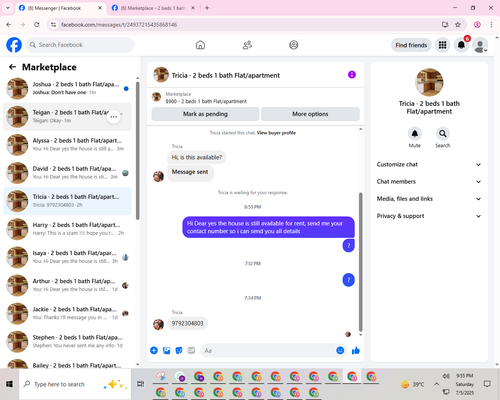
Task: Click the Search Facebook field
Action: [x=80, y=45]
